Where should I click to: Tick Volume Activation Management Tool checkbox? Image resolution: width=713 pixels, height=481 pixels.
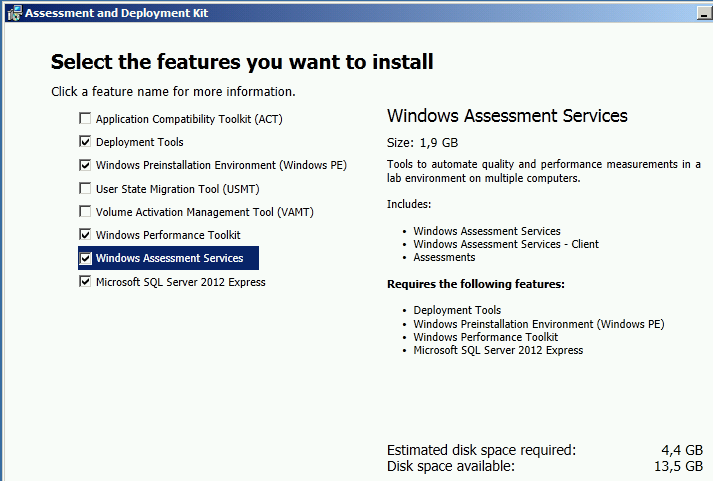[x=85, y=212]
